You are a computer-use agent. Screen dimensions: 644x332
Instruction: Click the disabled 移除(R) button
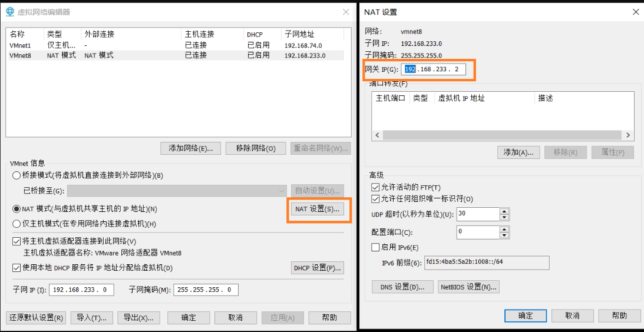566,152
